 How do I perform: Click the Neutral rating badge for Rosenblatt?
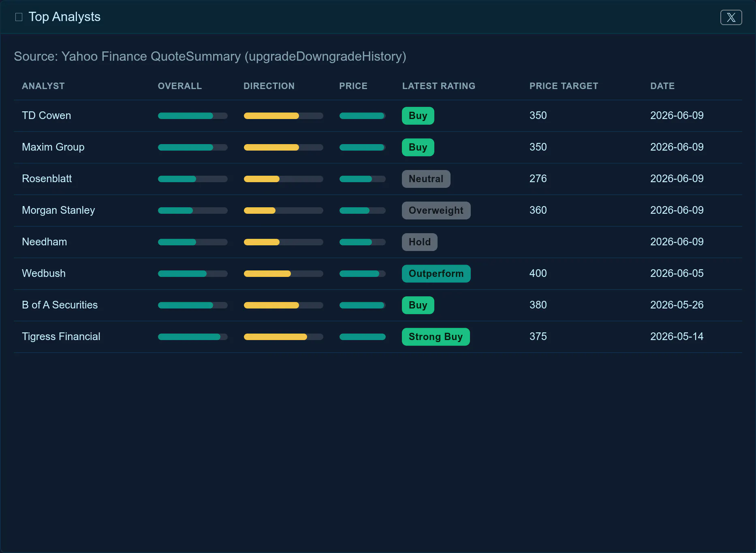[x=426, y=179]
